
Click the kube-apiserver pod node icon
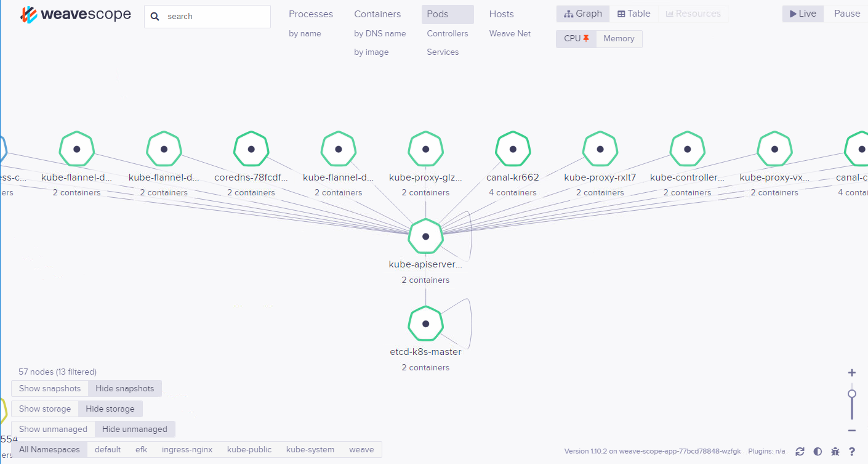(425, 237)
